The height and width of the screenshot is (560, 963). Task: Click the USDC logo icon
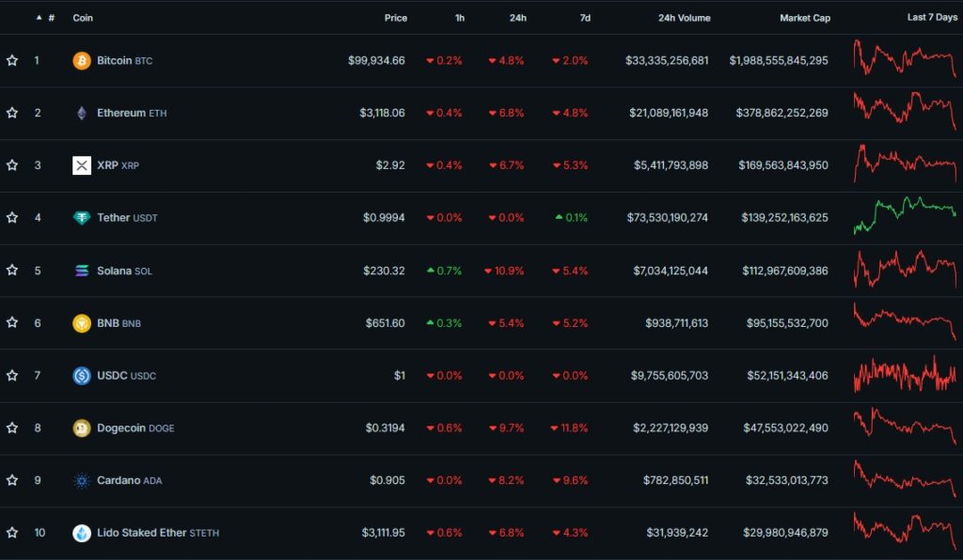(82, 375)
